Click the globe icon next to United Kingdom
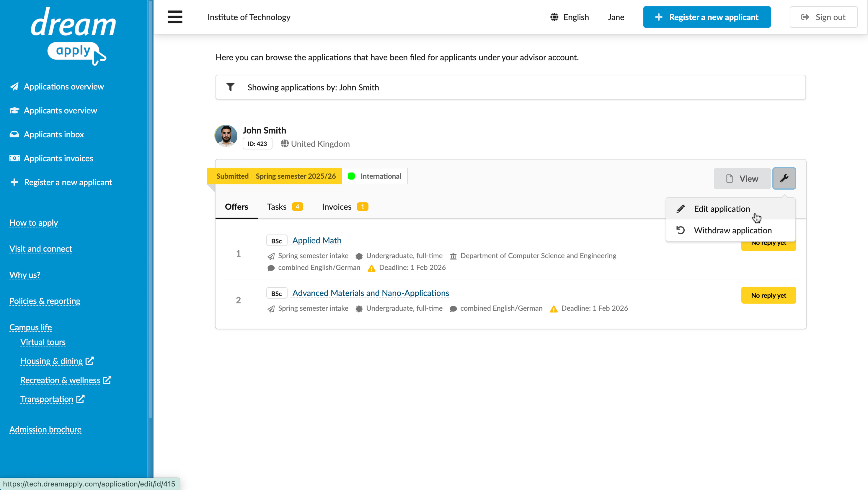Screen dimensions: 868x490 click(x=285, y=144)
